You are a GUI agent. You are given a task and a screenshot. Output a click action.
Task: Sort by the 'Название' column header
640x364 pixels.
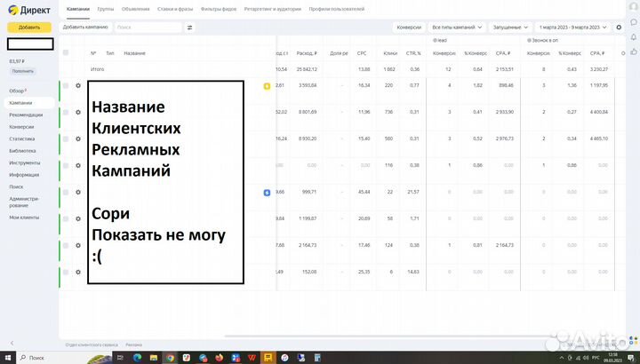click(134, 53)
